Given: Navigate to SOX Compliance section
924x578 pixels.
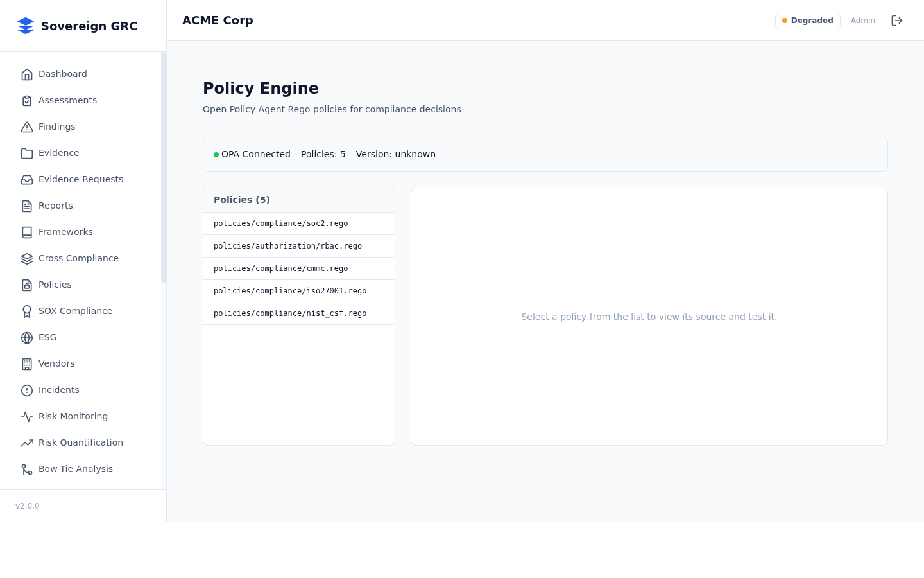Looking at the screenshot, I should [x=75, y=311].
